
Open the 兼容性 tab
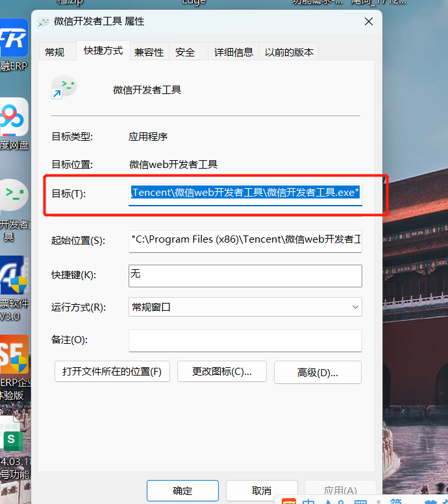149,52
